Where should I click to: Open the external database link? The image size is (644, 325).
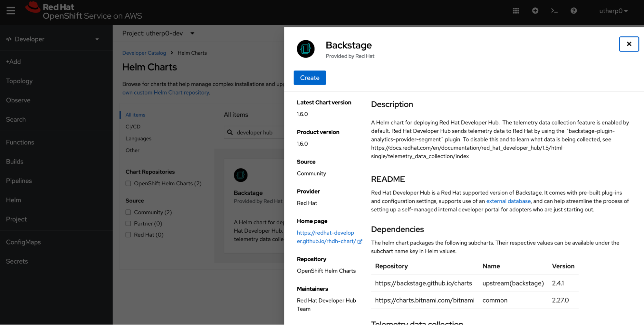[508, 201]
